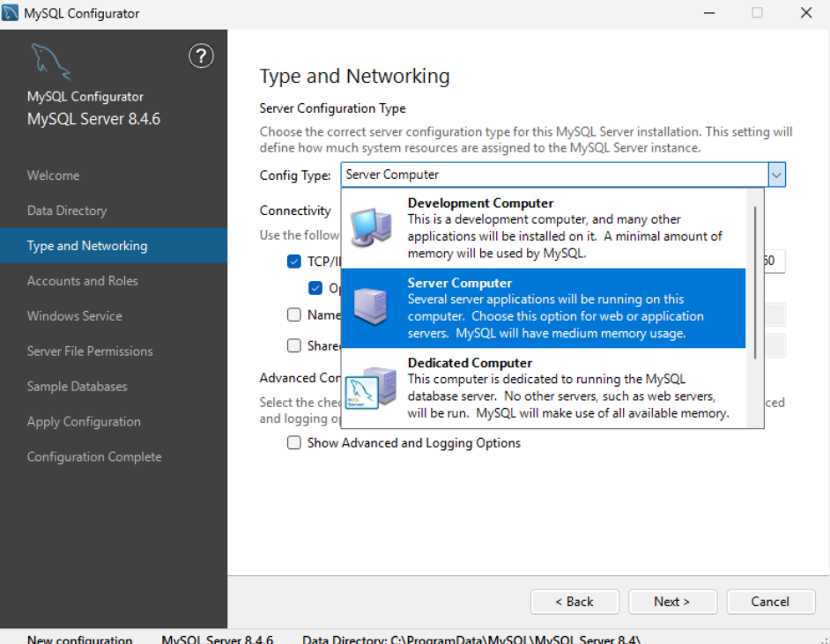Viewport: 830px width, 644px height.
Task: Collapse the Config Type dropdown arrow
Action: pyautogui.click(x=775, y=175)
